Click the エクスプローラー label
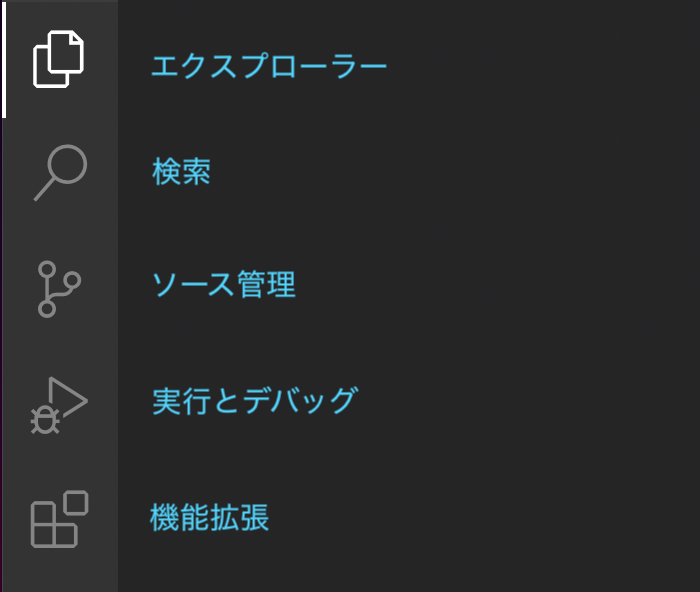 point(269,66)
